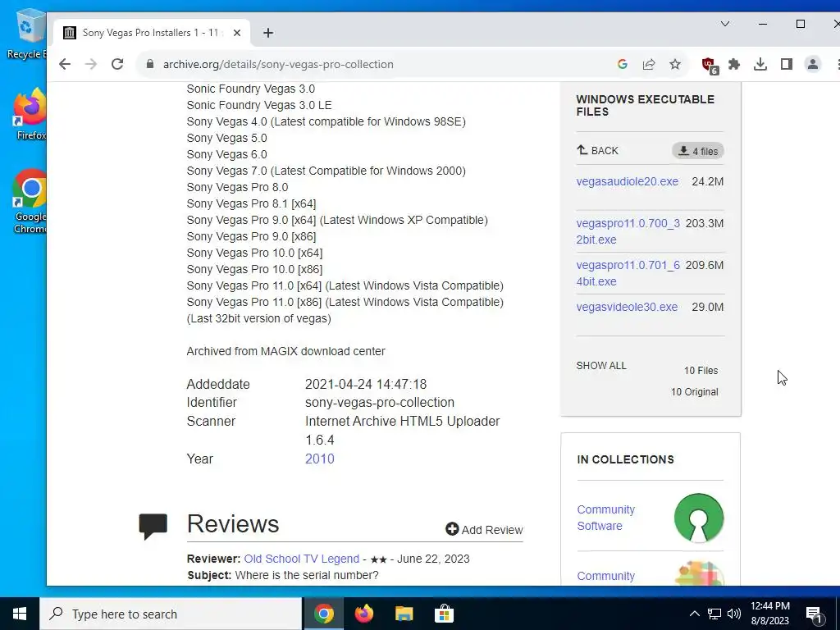Image resolution: width=840 pixels, height=630 pixels.
Task: Open the tab search dropdown chevron
Action: (725, 24)
